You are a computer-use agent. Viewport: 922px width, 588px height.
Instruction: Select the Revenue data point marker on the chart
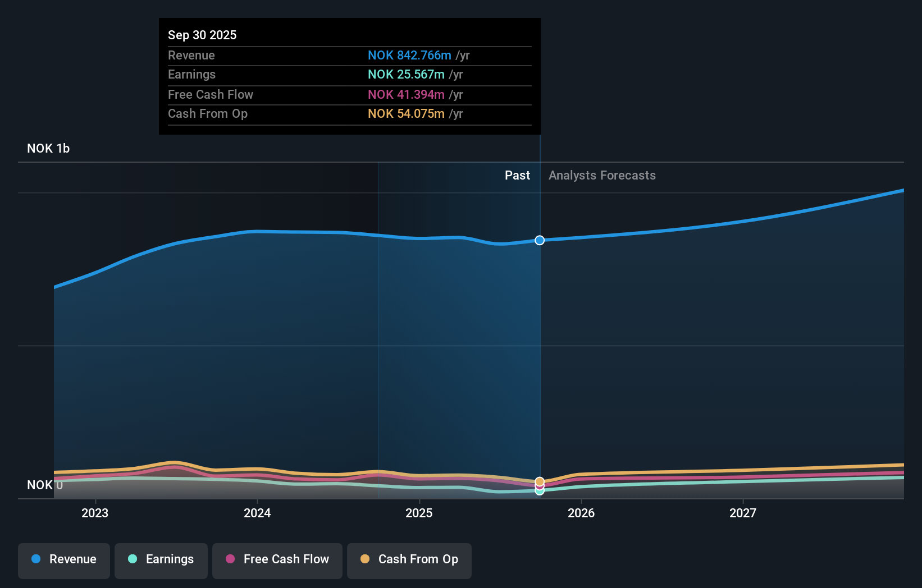click(539, 240)
